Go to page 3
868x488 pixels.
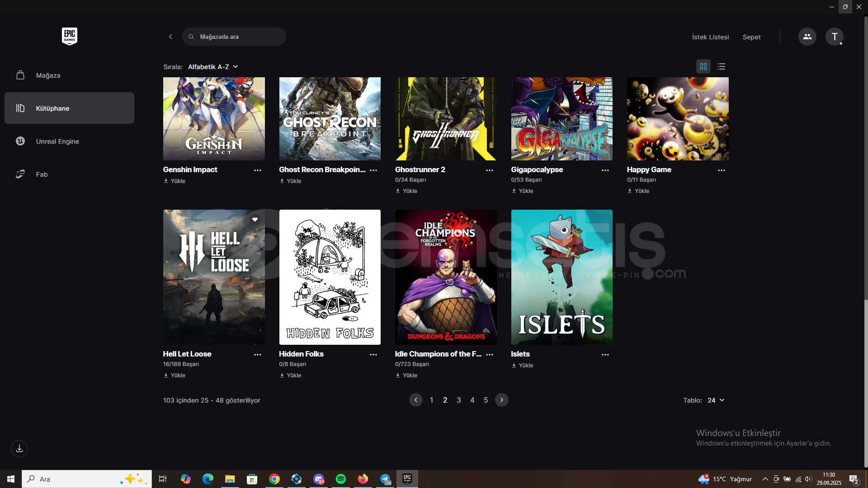[x=459, y=400]
